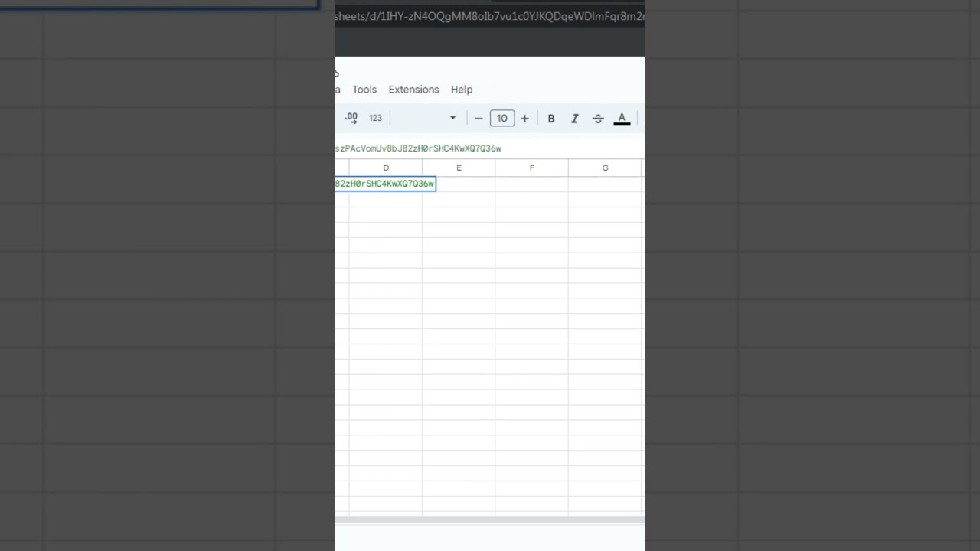Toggle strikethrough formatting
980x551 pixels.
point(598,119)
